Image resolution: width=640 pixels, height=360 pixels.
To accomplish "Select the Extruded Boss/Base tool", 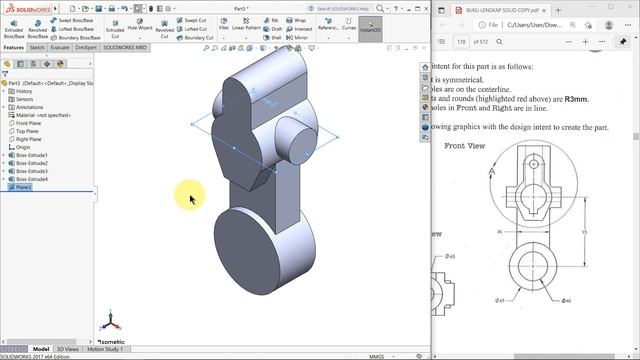I will click(x=14, y=29).
